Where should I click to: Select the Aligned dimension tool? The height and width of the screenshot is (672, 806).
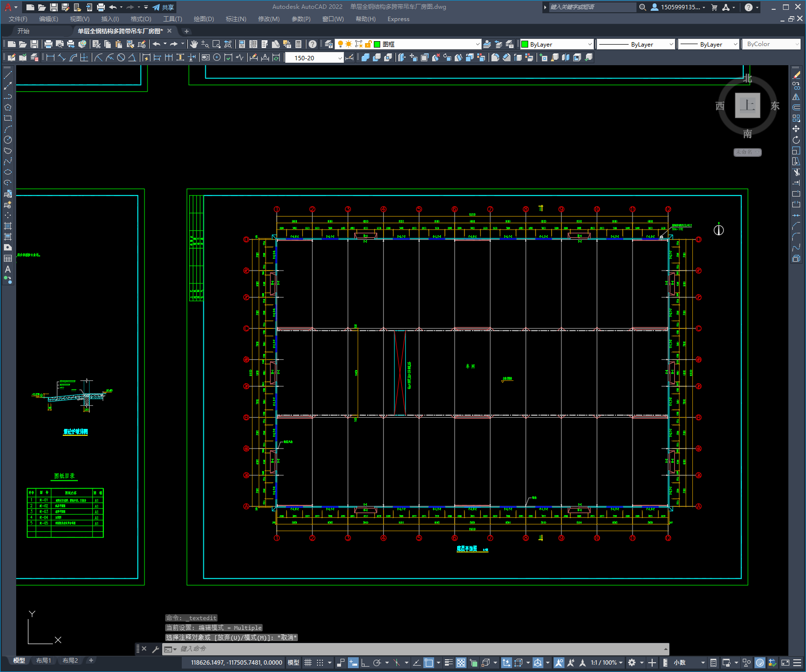[62, 57]
